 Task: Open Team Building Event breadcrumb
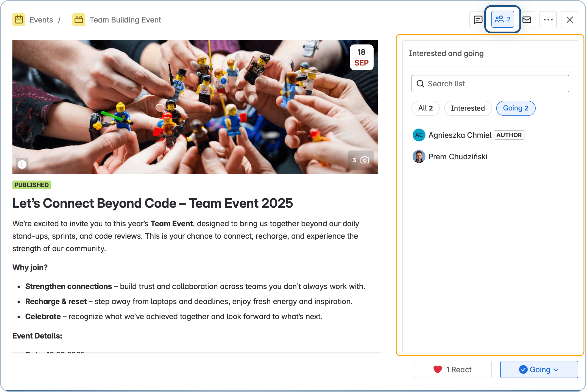pyautogui.click(x=125, y=20)
